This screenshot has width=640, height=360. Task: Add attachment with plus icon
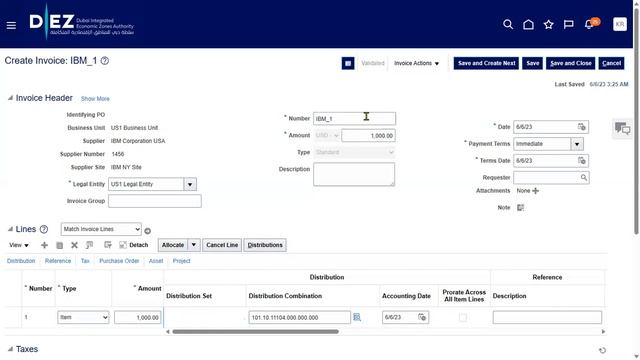pyautogui.click(x=536, y=191)
